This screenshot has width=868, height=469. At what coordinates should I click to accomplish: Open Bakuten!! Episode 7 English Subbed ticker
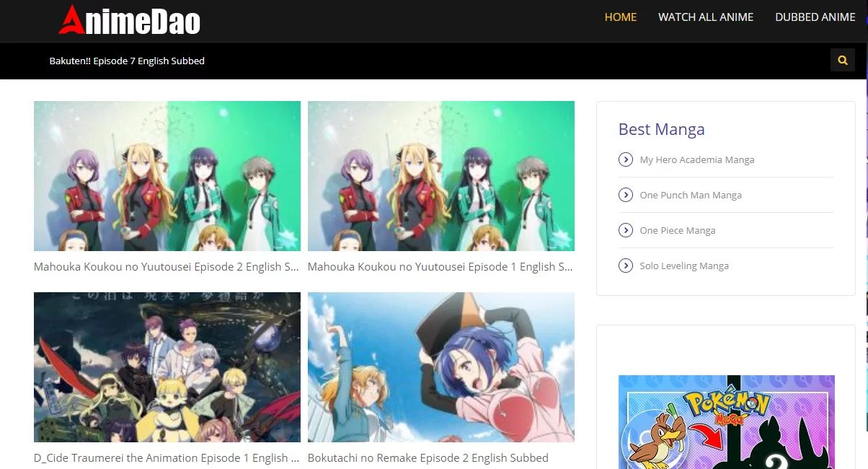click(x=127, y=61)
